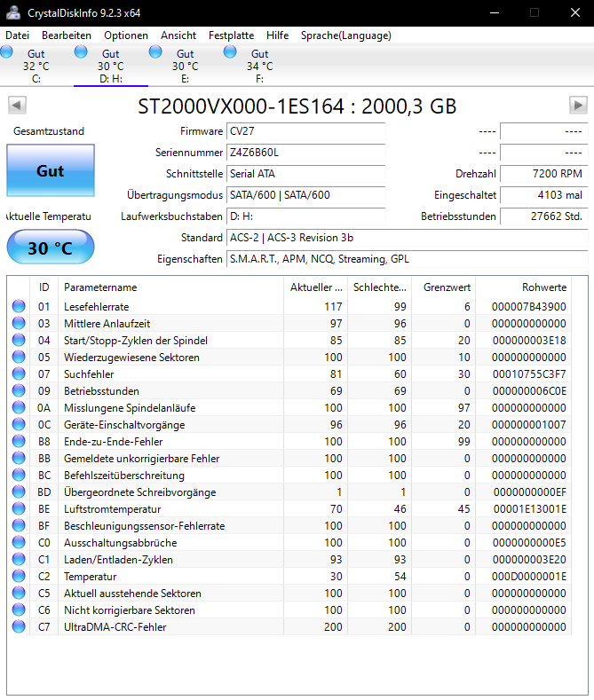Click status orb for Luftstromtemperatur
The width and height of the screenshot is (594, 700).
click(x=19, y=509)
